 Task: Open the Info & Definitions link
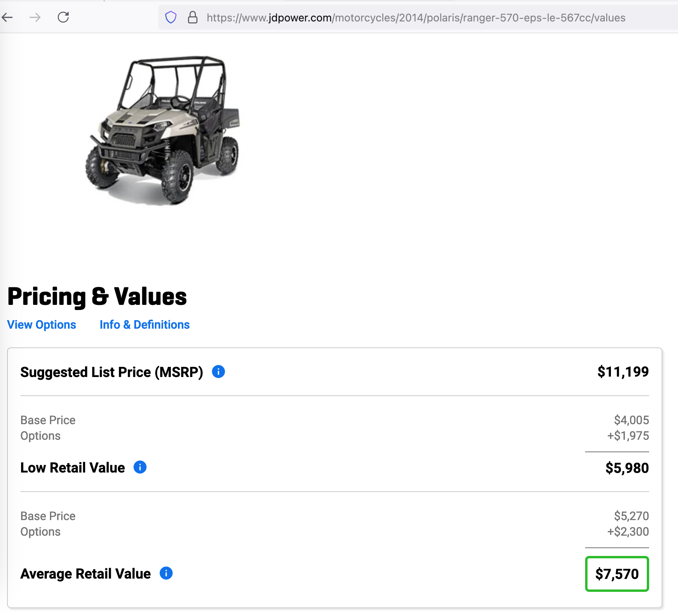click(x=145, y=325)
